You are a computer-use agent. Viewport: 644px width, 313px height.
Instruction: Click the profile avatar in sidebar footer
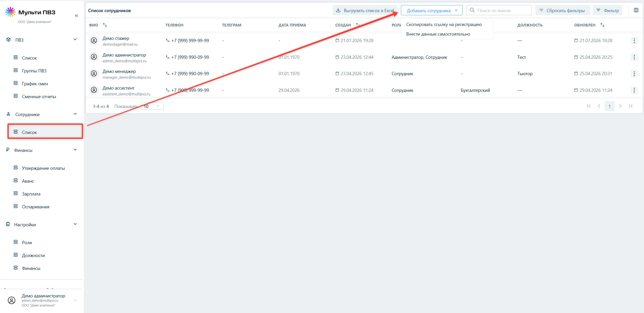[12, 300]
